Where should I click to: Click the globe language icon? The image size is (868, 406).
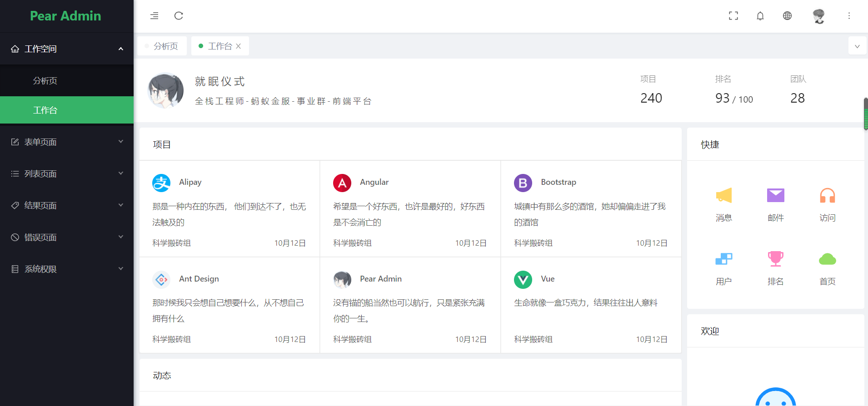click(788, 16)
